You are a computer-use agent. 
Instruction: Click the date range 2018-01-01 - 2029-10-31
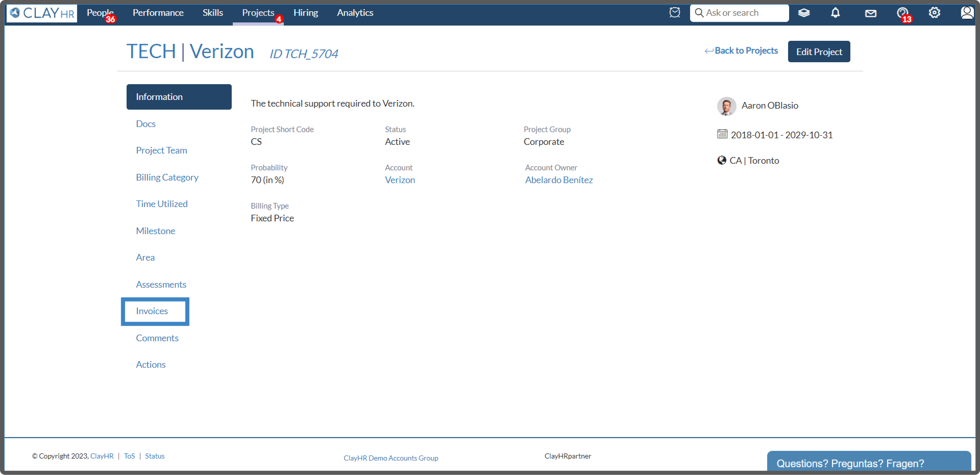tap(782, 135)
